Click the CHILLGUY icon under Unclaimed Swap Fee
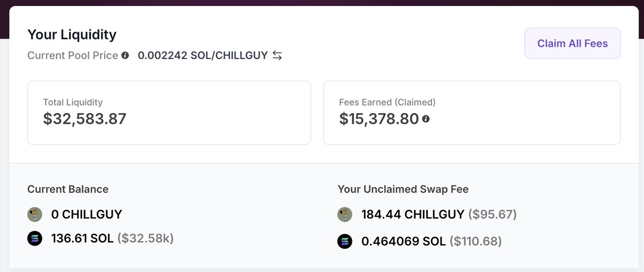Screen dimensions: 644x272 (345, 215)
